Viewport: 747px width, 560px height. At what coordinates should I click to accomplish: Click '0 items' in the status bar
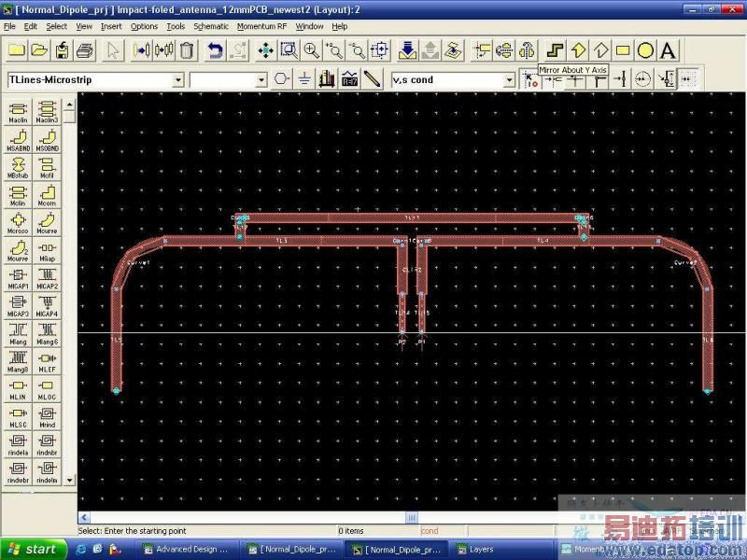pos(351,530)
